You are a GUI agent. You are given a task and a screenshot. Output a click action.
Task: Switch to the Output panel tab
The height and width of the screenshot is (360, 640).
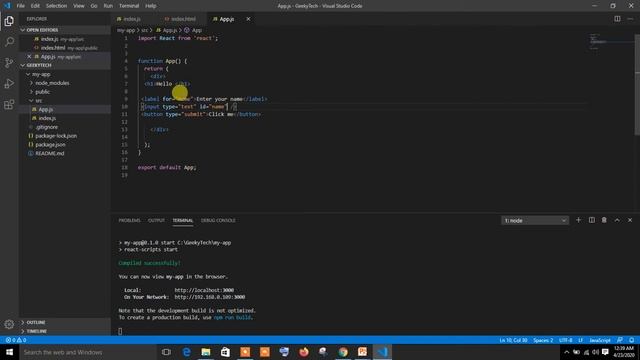(x=156, y=220)
